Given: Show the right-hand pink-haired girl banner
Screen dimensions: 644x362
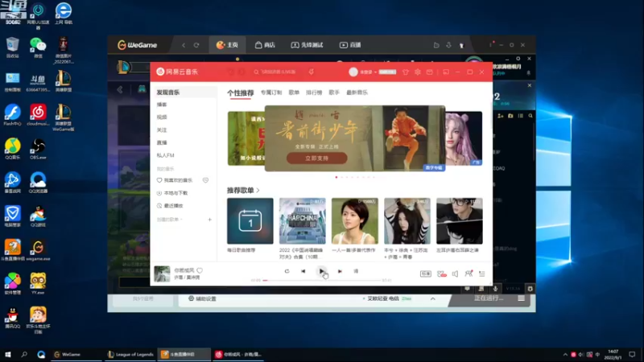Looking at the screenshot, I should tap(464, 138).
